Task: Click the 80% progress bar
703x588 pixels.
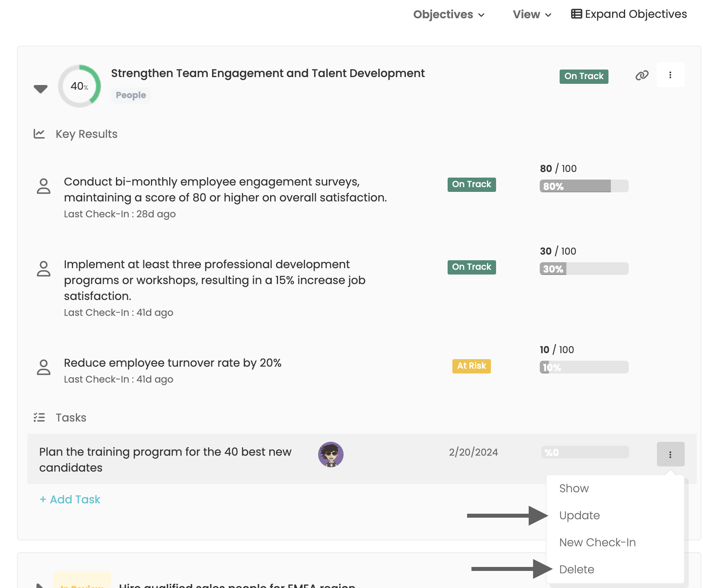Action: tap(584, 186)
